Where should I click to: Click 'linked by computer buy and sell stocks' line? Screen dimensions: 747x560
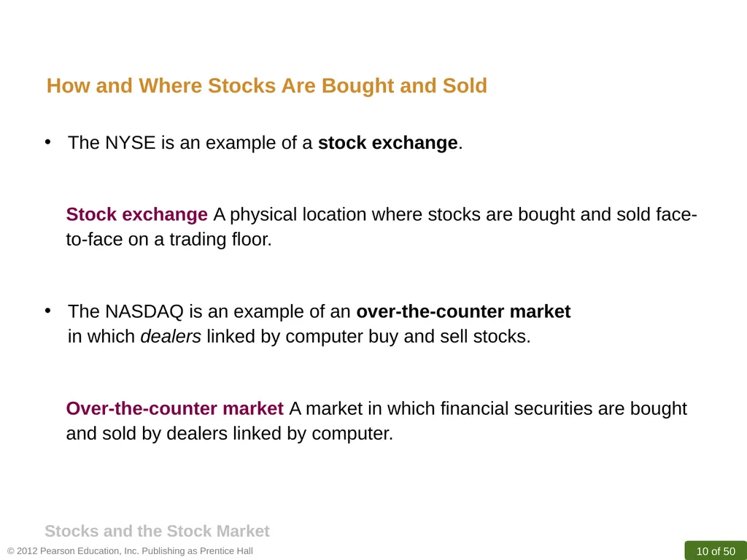pyautogui.click(x=368, y=336)
